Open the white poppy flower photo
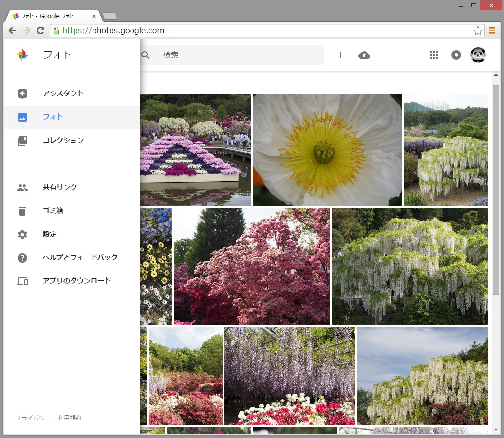This screenshot has height=438, width=504. pos(327,150)
